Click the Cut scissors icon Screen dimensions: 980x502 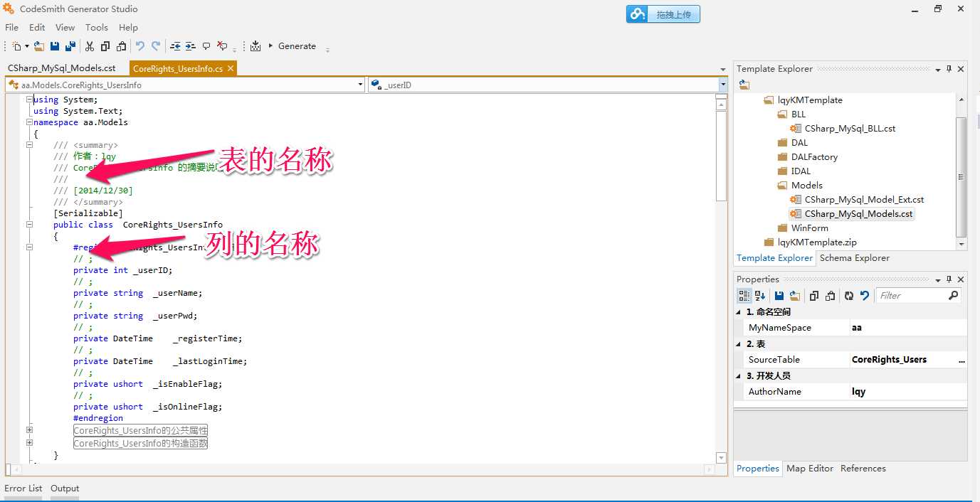[x=90, y=46]
